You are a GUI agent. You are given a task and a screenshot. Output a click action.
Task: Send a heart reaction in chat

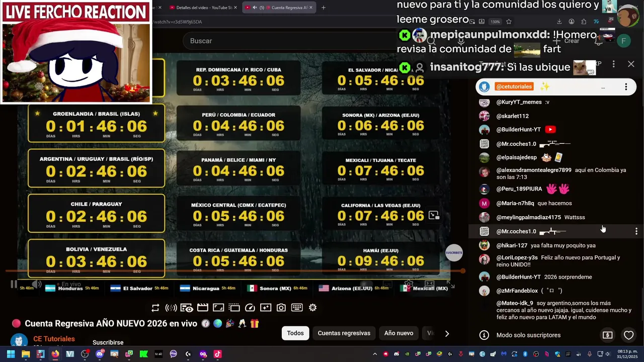coord(629,335)
